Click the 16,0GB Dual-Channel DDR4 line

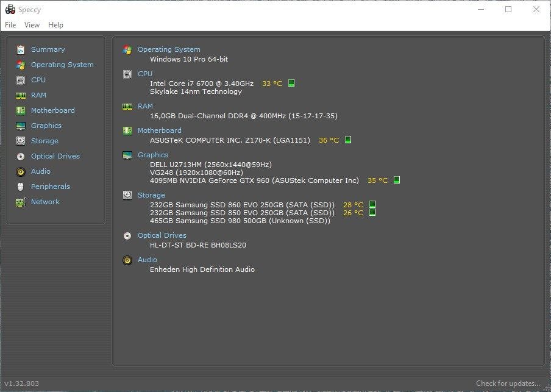(x=244, y=116)
